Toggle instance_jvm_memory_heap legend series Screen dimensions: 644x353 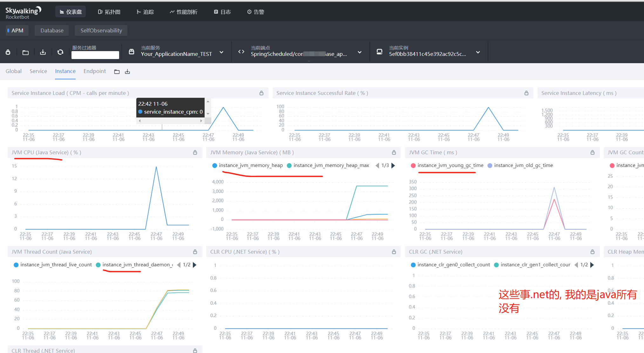pos(247,165)
